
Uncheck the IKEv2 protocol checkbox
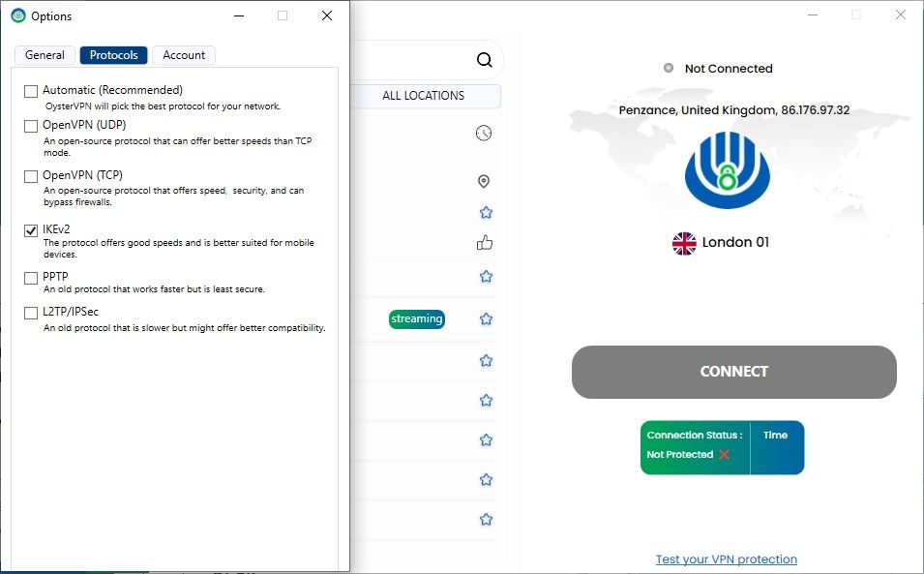coord(31,230)
